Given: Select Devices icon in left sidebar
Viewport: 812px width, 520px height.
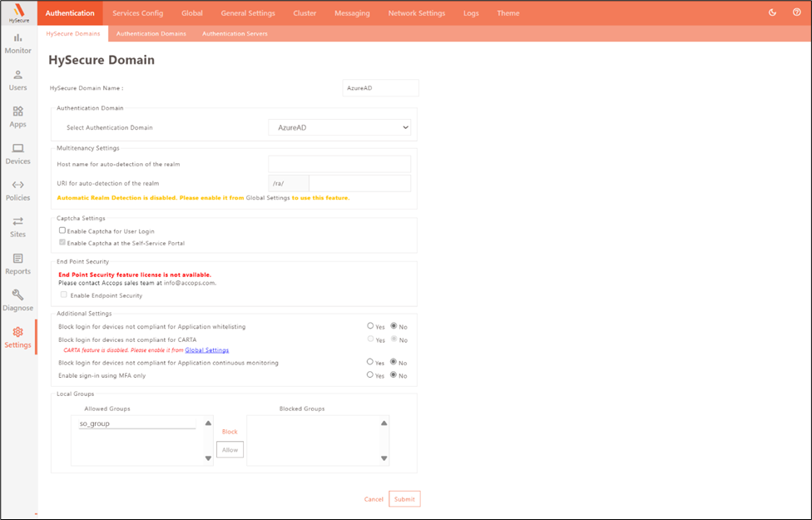Looking at the screenshot, I should click(x=17, y=154).
